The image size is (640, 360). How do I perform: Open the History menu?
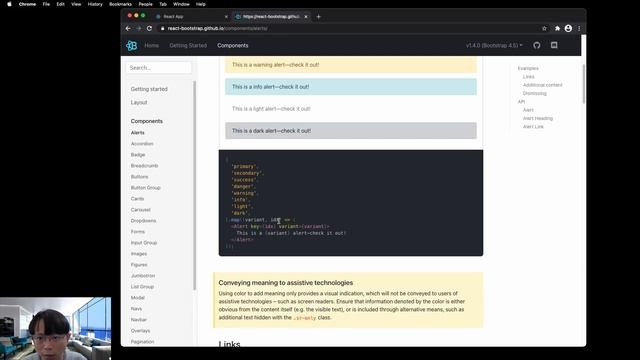[x=95, y=4]
